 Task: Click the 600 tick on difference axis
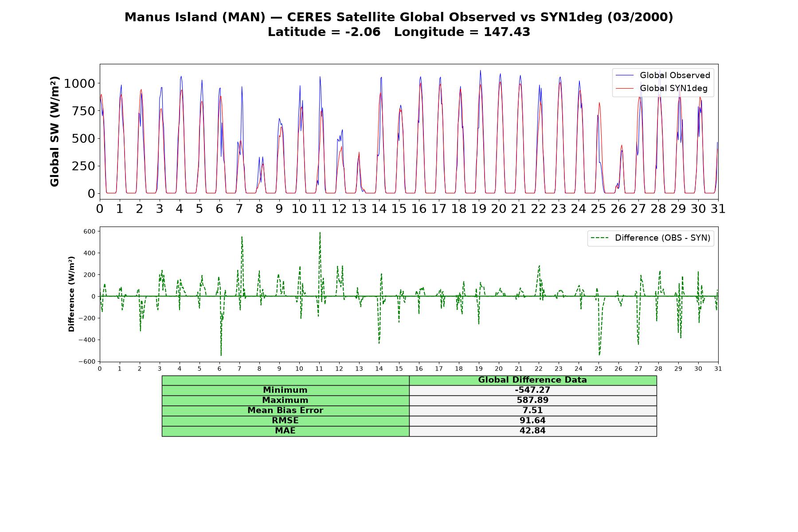click(90, 231)
